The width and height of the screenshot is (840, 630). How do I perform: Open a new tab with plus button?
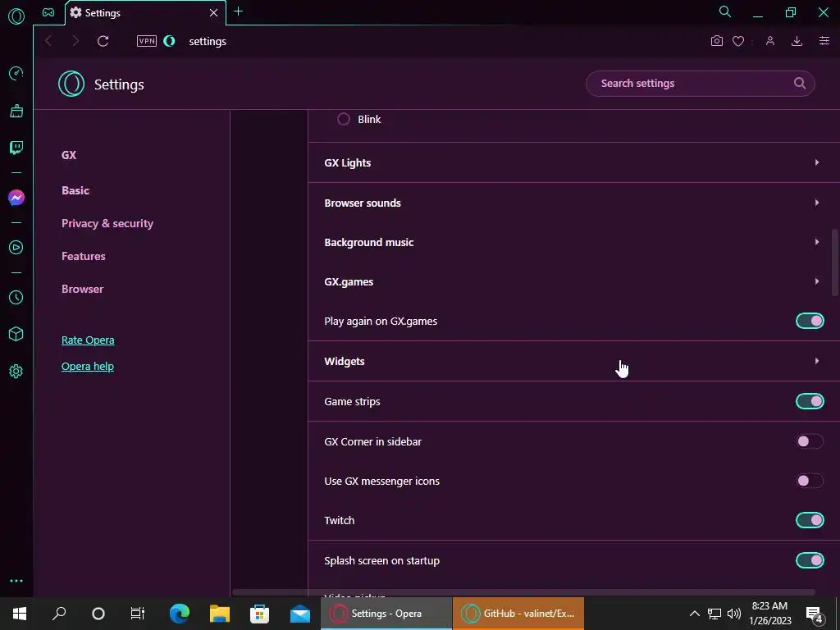pos(239,11)
